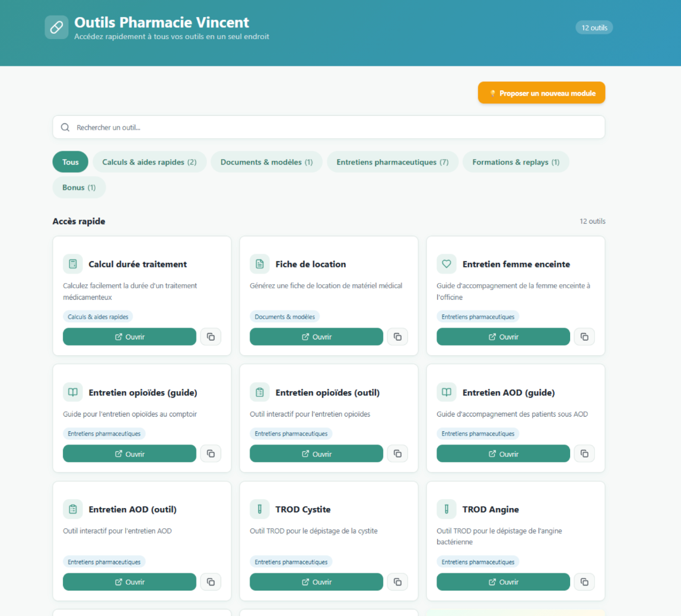Screen dimensions: 681x616
Task: Click test tube icon of TROD Angine
Action: point(447,509)
